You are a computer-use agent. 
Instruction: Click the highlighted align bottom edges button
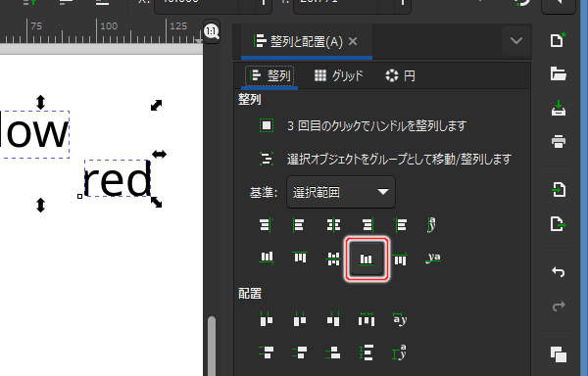(x=367, y=258)
